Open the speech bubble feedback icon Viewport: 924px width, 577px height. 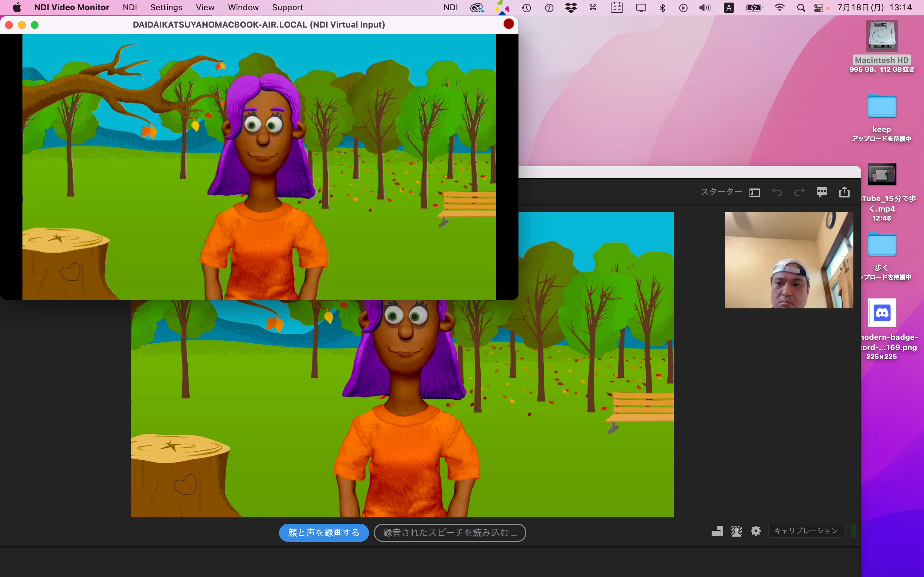pyautogui.click(x=822, y=192)
